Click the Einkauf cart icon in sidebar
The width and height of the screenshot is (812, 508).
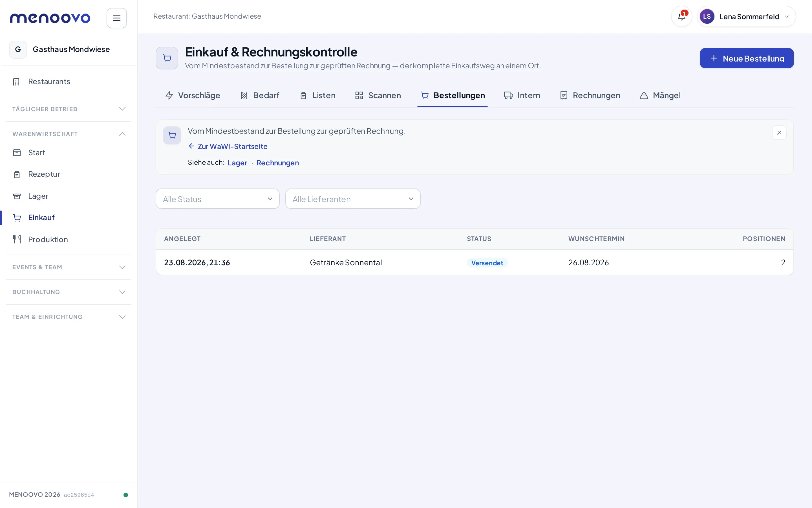pyautogui.click(x=17, y=218)
